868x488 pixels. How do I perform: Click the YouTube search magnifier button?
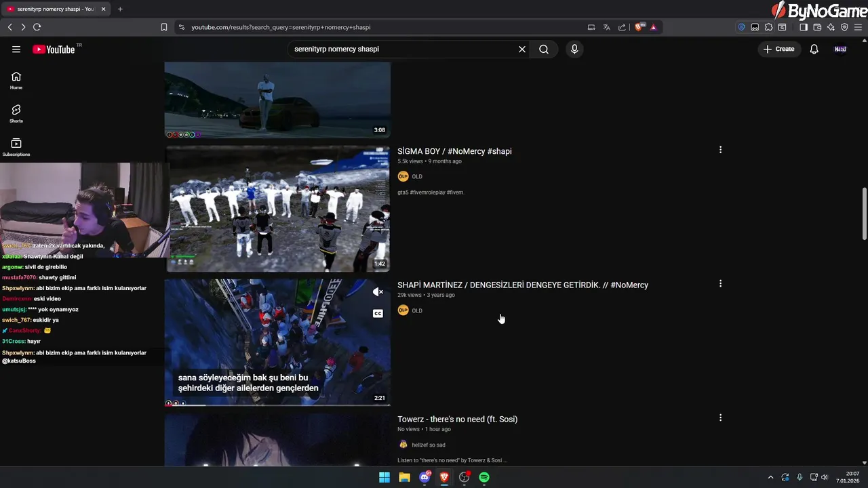[544, 49]
